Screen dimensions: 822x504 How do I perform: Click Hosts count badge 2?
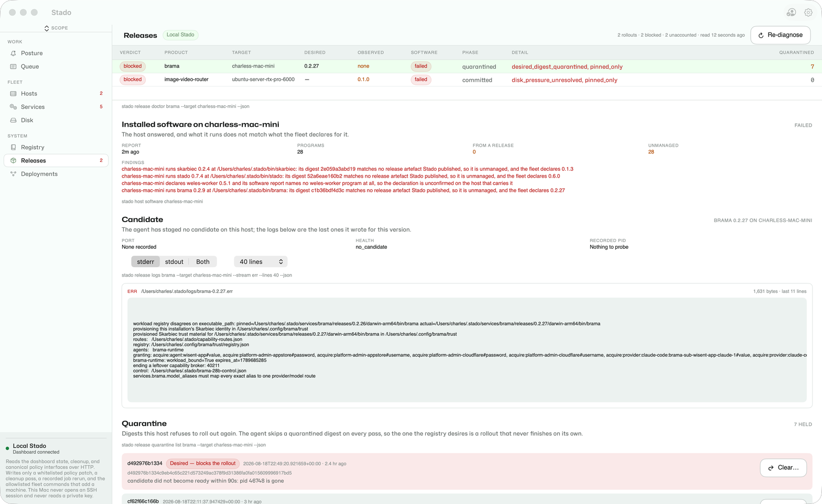pyautogui.click(x=101, y=94)
